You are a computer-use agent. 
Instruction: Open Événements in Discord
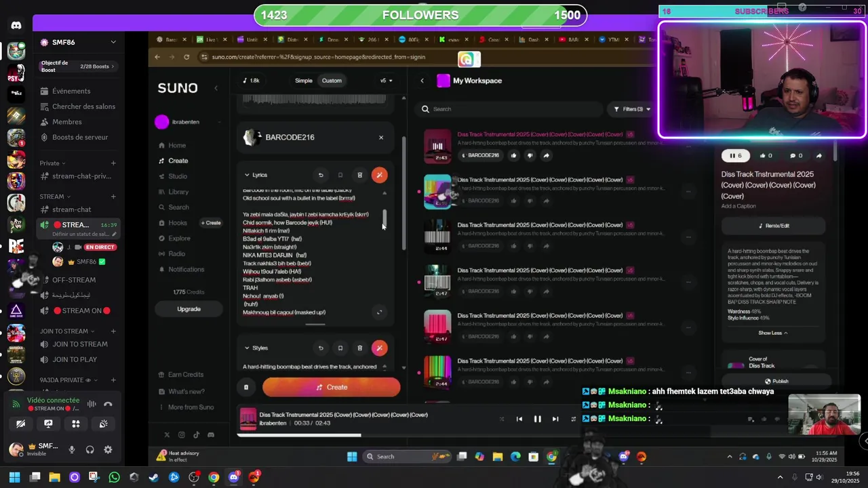[x=71, y=91]
